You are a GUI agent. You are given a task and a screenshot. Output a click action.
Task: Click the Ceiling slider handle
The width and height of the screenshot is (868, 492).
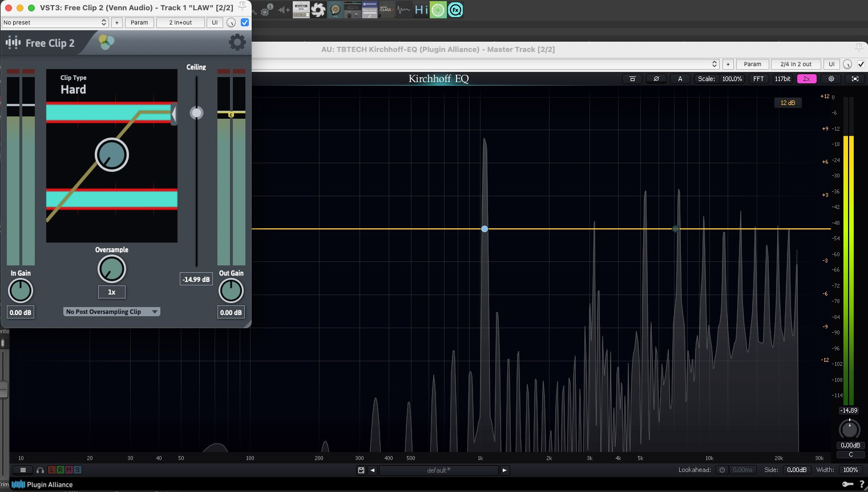pyautogui.click(x=196, y=113)
